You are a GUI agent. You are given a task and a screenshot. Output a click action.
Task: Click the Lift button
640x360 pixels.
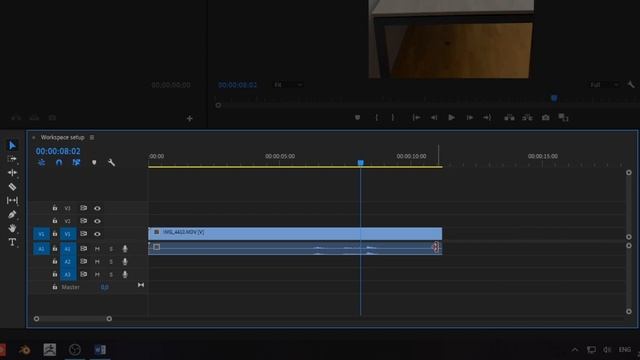509,118
